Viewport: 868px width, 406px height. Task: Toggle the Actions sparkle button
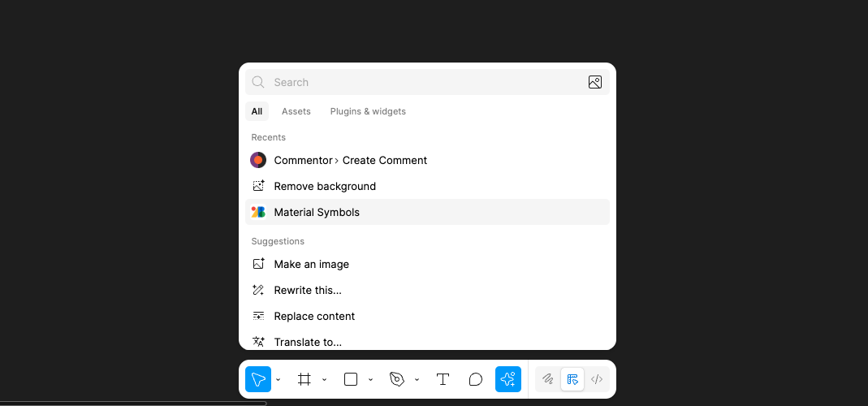pyautogui.click(x=508, y=379)
